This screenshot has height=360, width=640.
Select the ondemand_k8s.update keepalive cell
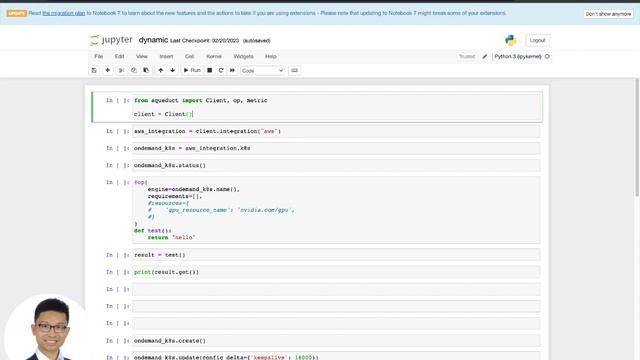336,356
